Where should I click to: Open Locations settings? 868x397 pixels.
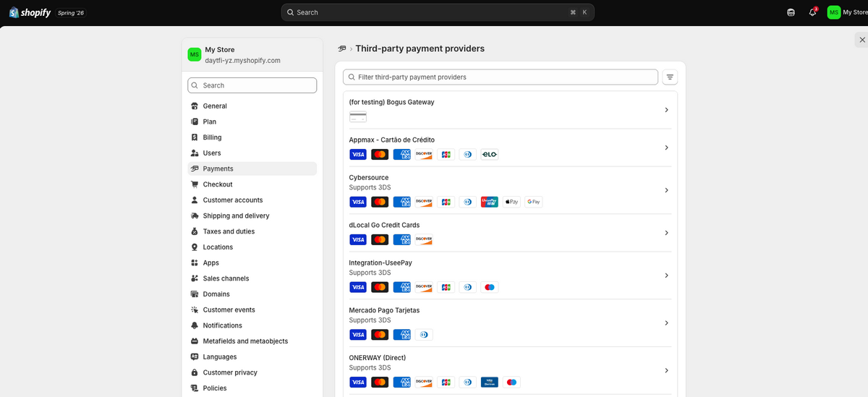(252, 247)
